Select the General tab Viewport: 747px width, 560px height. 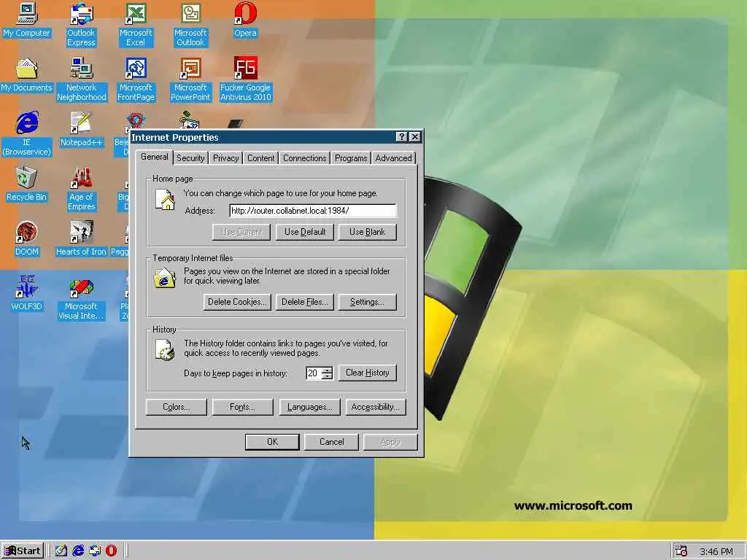coord(155,157)
